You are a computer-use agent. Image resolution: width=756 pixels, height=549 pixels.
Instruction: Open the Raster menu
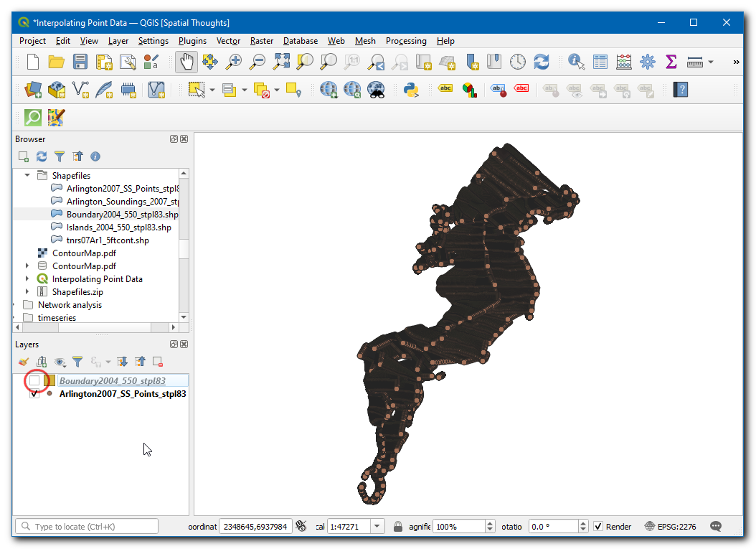click(262, 41)
